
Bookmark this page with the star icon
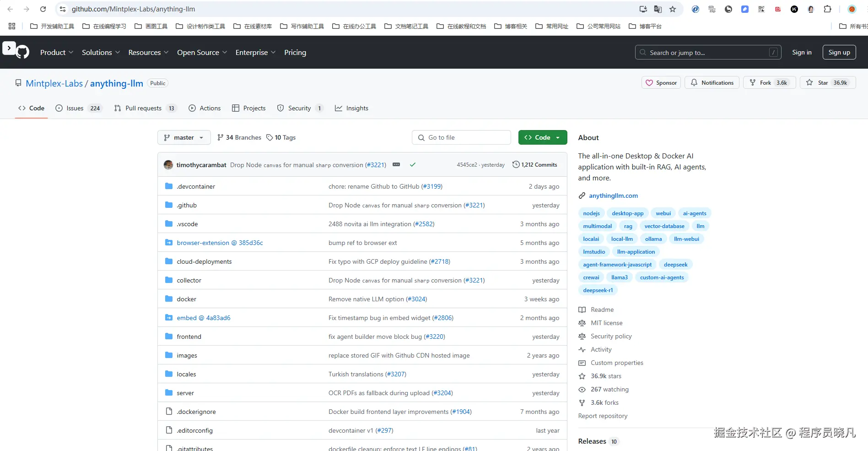(x=673, y=9)
